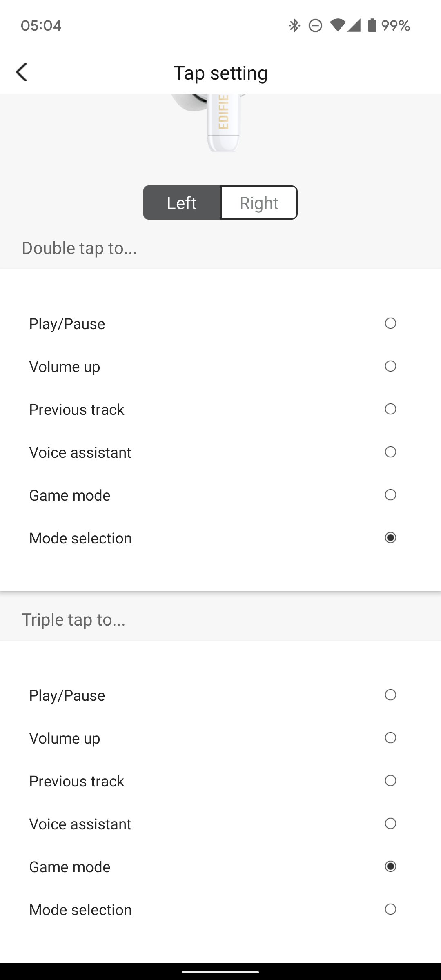441x980 pixels.
Task: Tap the back arrow icon
Action: coord(22,72)
